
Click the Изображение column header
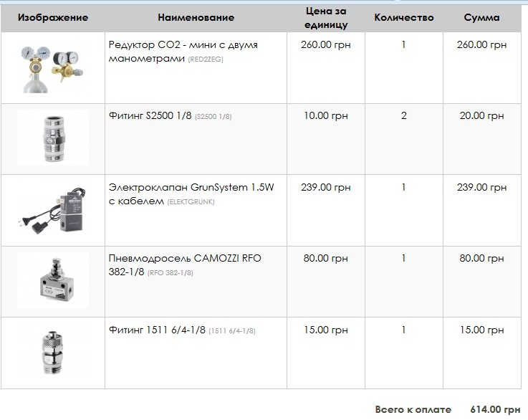click(53, 17)
